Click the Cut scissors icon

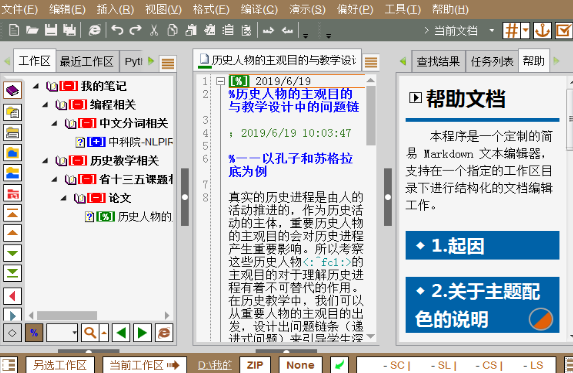pyautogui.click(x=154, y=30)
